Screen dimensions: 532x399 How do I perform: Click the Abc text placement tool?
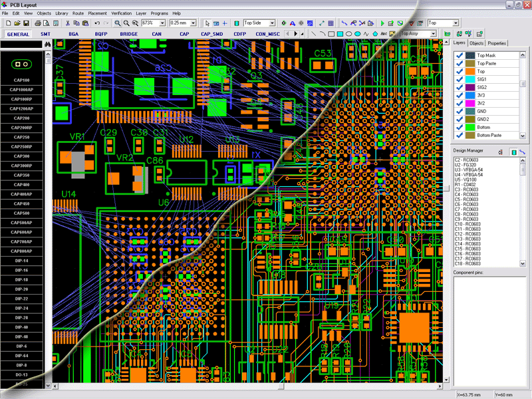(x=384, y=34)
